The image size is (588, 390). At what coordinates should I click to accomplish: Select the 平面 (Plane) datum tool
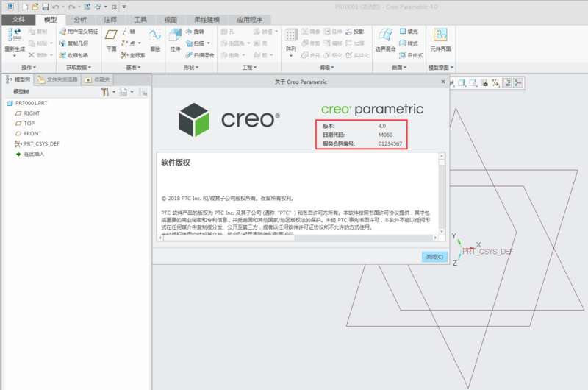coord(111,40)
